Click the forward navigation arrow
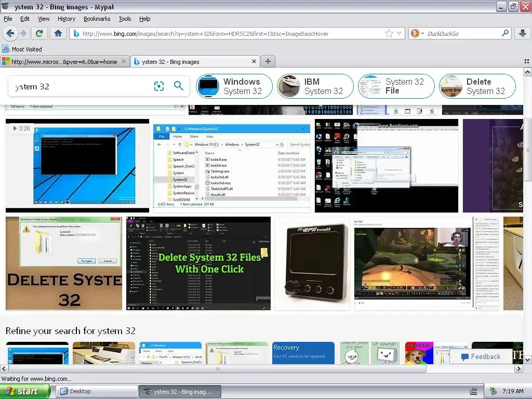Image resolution: width=532 pixels, height=399 pixels. [x=23, y=33]
